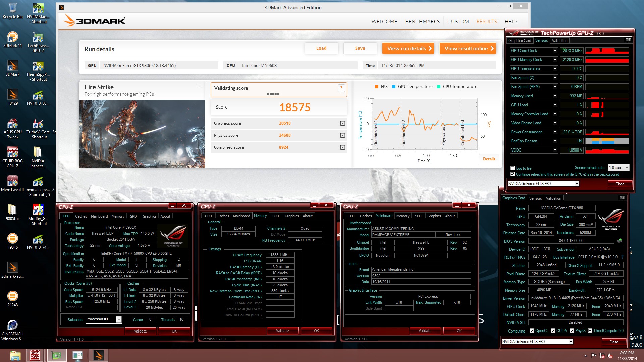This screenshot has height=362, width=644.
Task: Click ROG CPU-Z taskbar icon
Action: [x=35, y=355]
